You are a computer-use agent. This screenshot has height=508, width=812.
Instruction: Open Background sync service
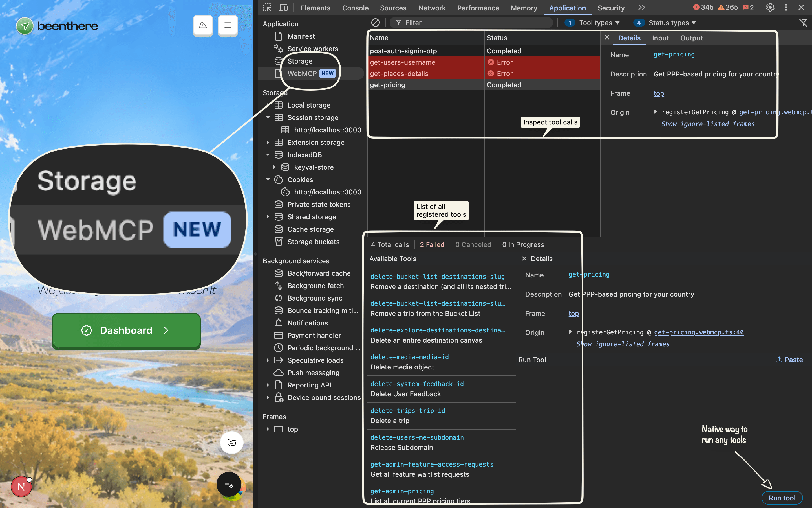[314, 298]
